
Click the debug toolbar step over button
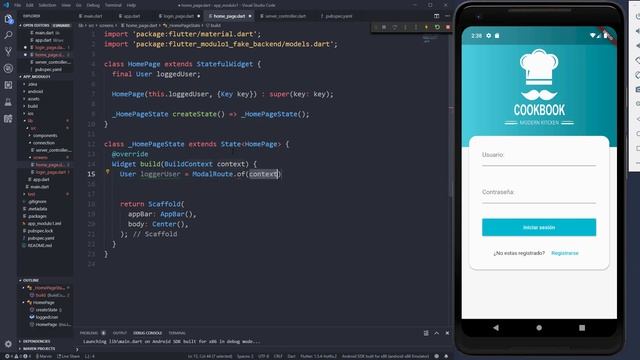(395, 27)
